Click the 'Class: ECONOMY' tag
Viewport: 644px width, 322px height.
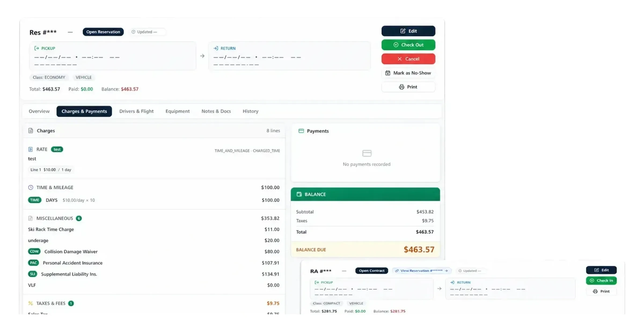click(x=49, y=77)
